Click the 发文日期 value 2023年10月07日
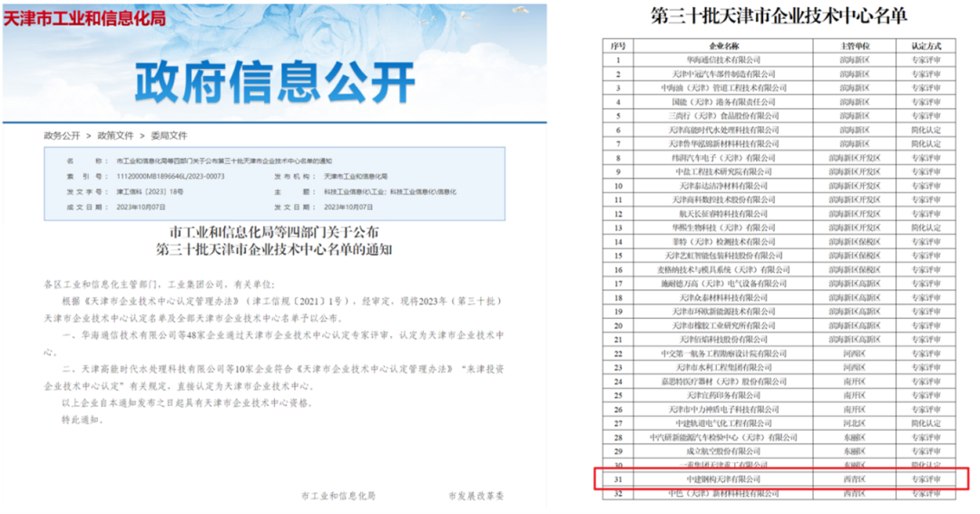The width and height of the screenshot is (980, 514). click(x=348, y=207)
